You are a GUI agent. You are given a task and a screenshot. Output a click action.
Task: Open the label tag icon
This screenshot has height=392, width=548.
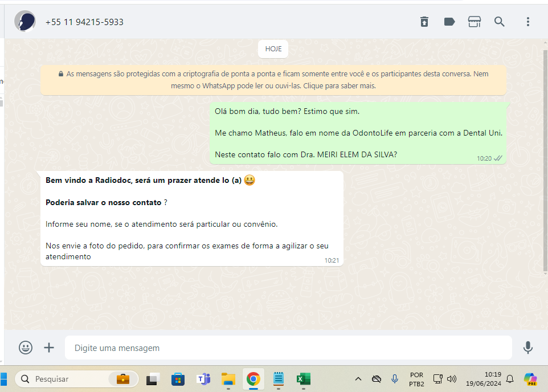449,22
